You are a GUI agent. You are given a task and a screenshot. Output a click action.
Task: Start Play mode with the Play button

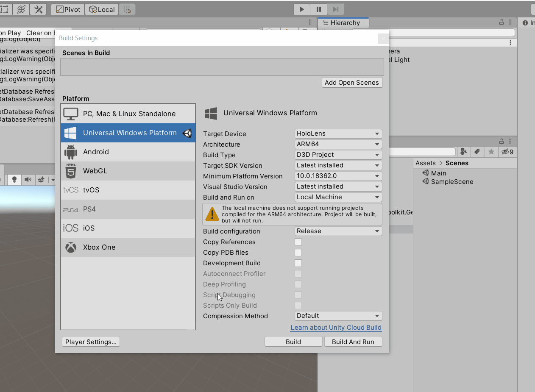point(302,9)
